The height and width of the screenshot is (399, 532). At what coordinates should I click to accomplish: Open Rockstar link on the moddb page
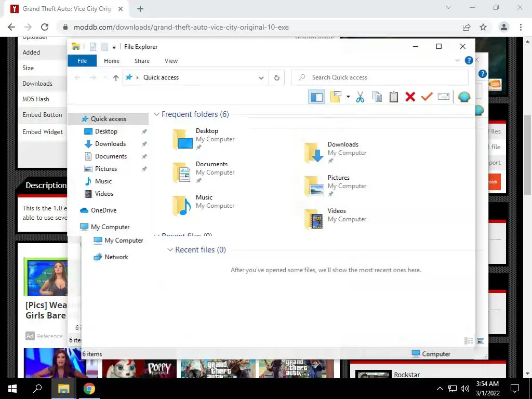[407, 375]
